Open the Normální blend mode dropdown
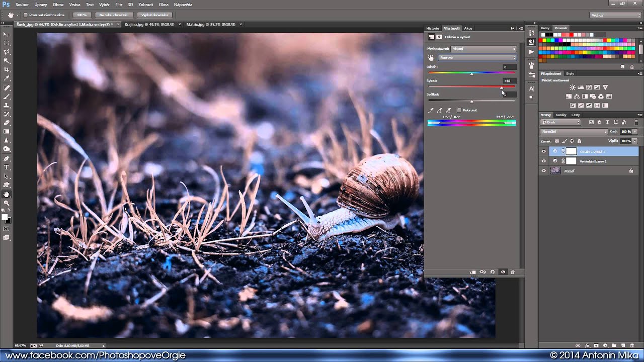Image resolution: width=644 pixels, height=362 pixels. (x=574, y=132)
